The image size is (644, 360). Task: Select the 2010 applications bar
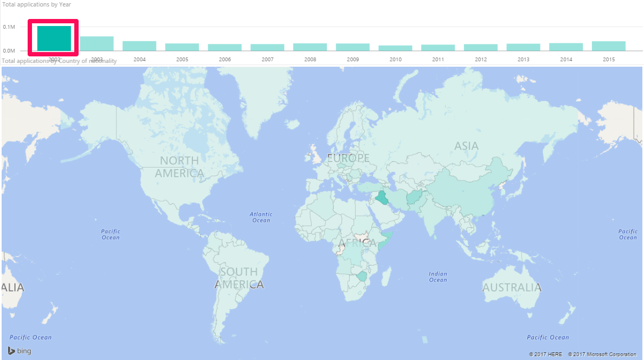tap(396, 48)
